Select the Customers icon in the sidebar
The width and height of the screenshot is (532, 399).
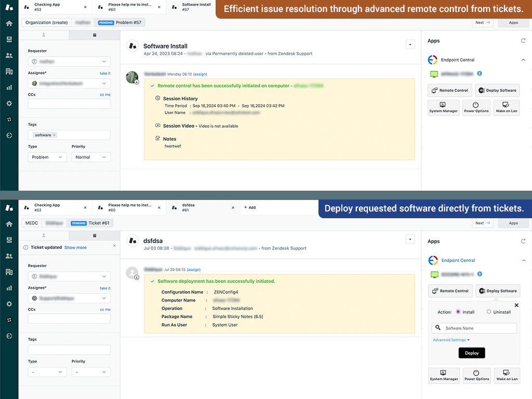8,55
